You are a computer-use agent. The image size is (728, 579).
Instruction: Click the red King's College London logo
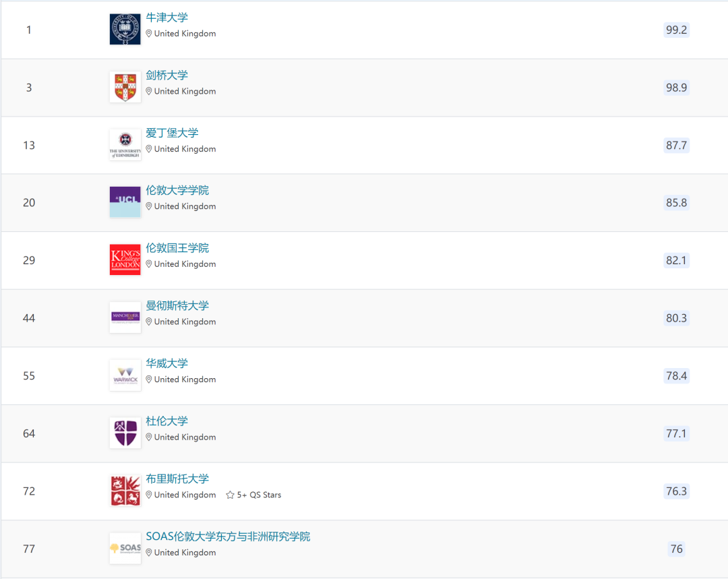[x=125, y=260]
